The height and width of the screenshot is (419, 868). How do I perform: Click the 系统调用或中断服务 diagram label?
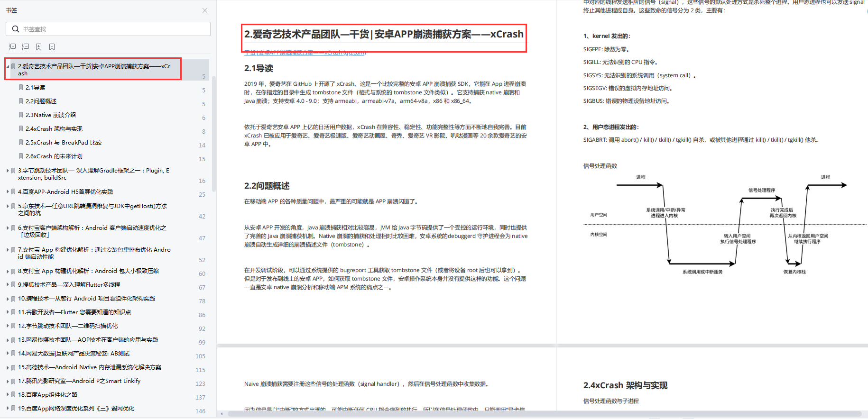coord(702,272)
